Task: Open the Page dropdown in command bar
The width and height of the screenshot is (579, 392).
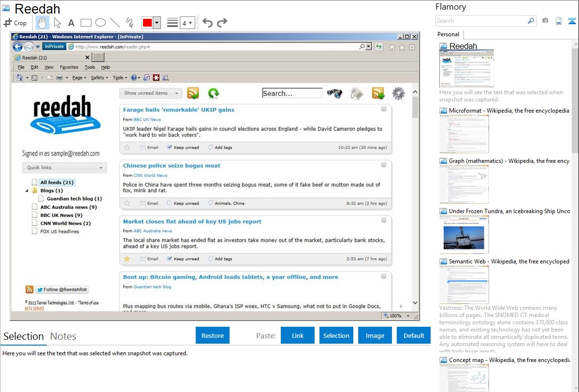Action: point(79,78)
